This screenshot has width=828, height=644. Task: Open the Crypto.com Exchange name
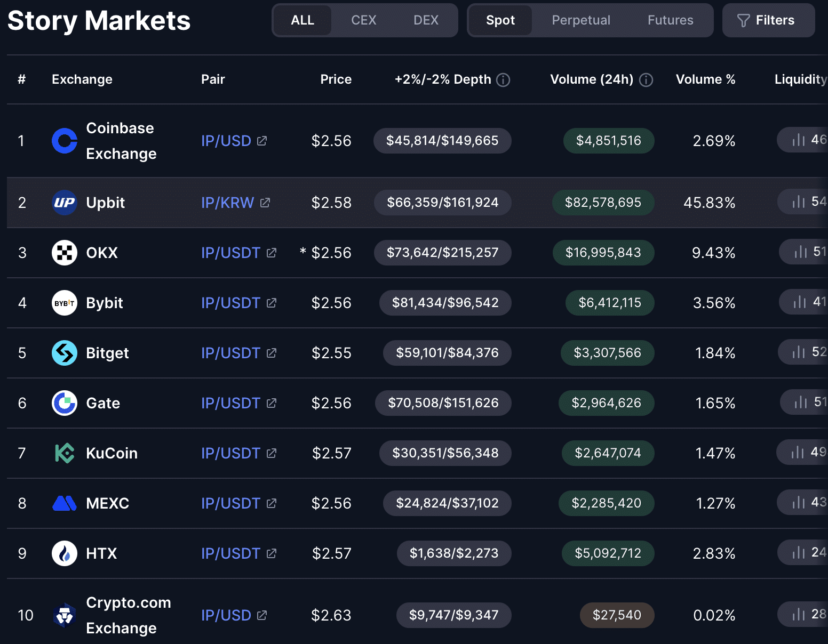coord(129,615)
